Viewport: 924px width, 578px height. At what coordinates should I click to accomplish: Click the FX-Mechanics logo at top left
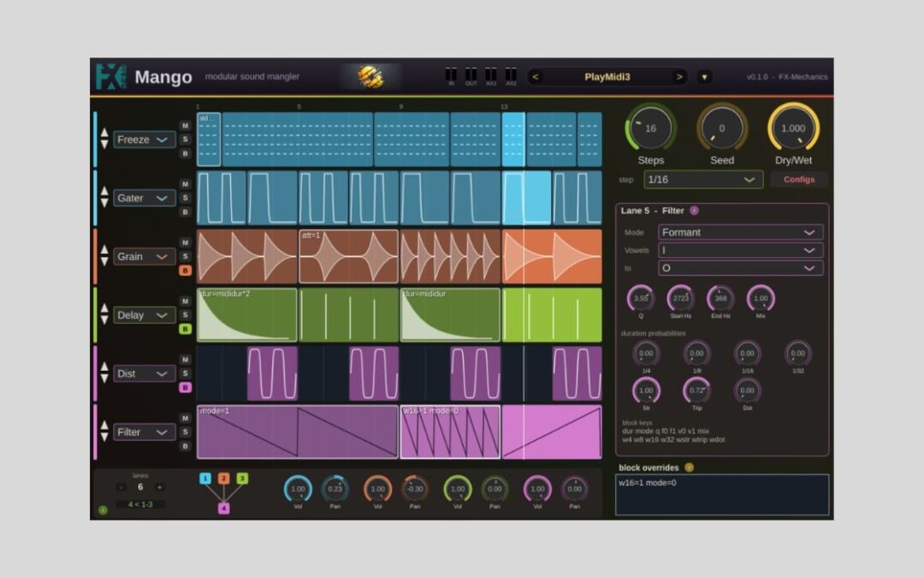110,77
